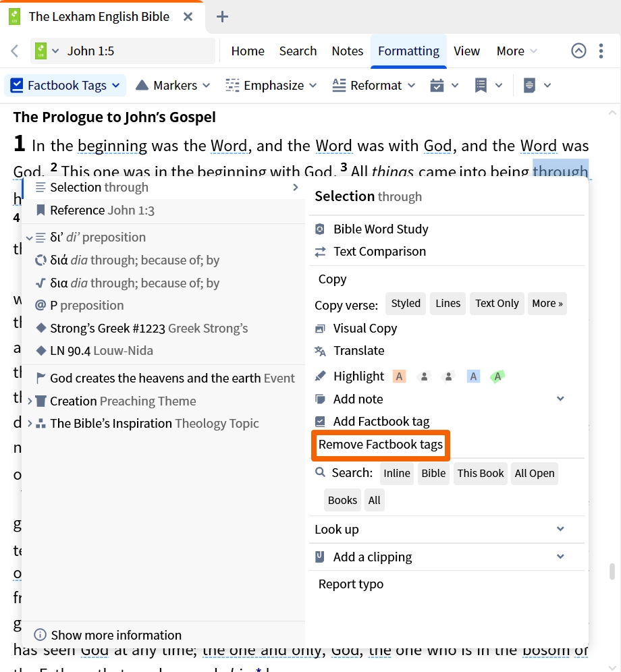Close The Lexham English Bible tab
Screen dimensions: 621x672
tap(188, 17)
